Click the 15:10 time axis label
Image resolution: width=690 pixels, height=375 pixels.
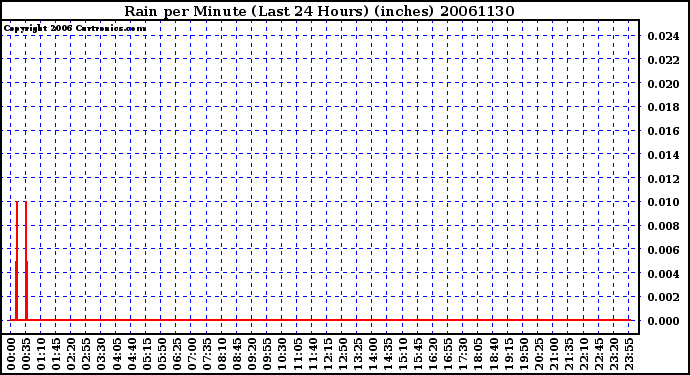[x=403, y=354]
